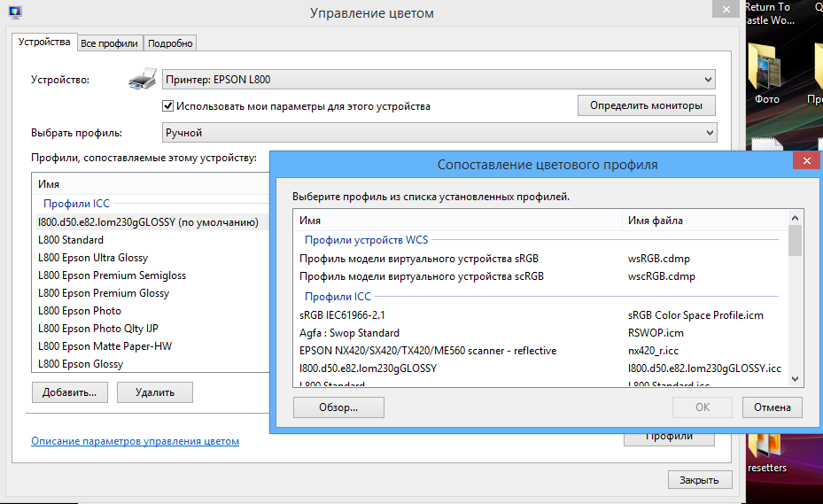Click file name RSWOP.icm
823x504 pixels.
[x=656, y=333]
